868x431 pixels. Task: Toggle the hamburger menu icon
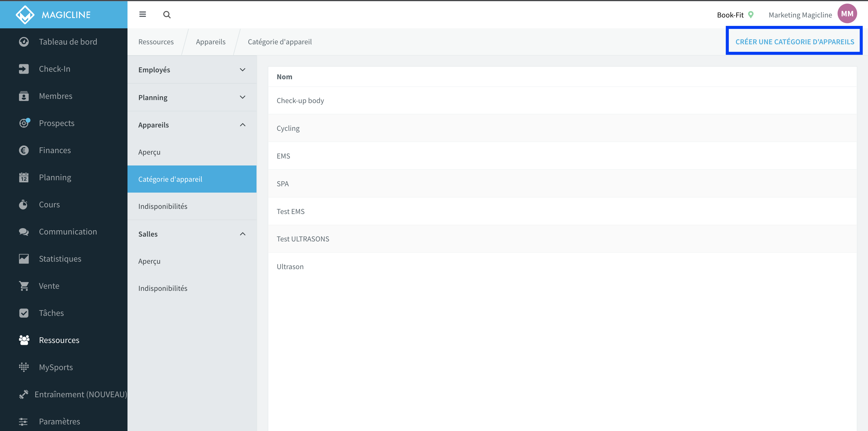[x=143, y=14]
